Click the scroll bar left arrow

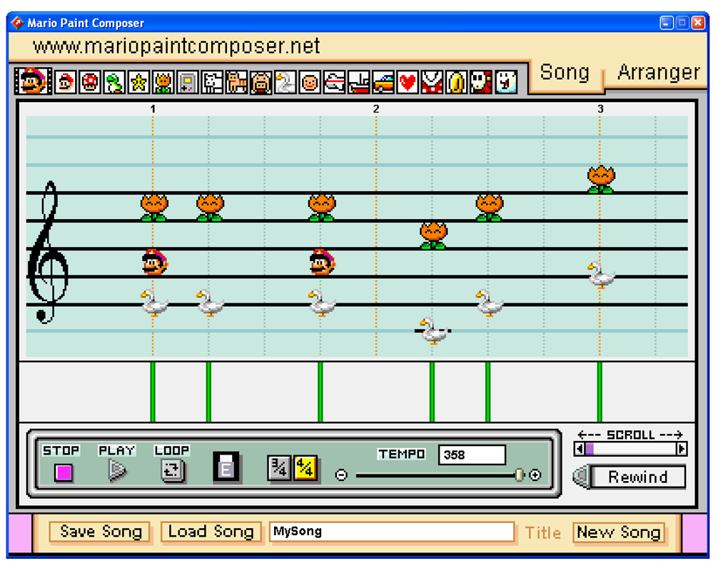coord(580,449)
